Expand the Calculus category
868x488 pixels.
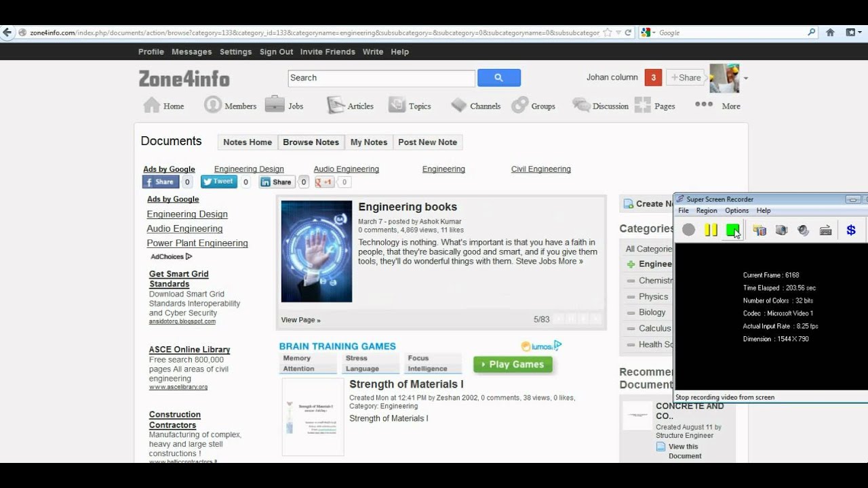(x=631, y=329)
